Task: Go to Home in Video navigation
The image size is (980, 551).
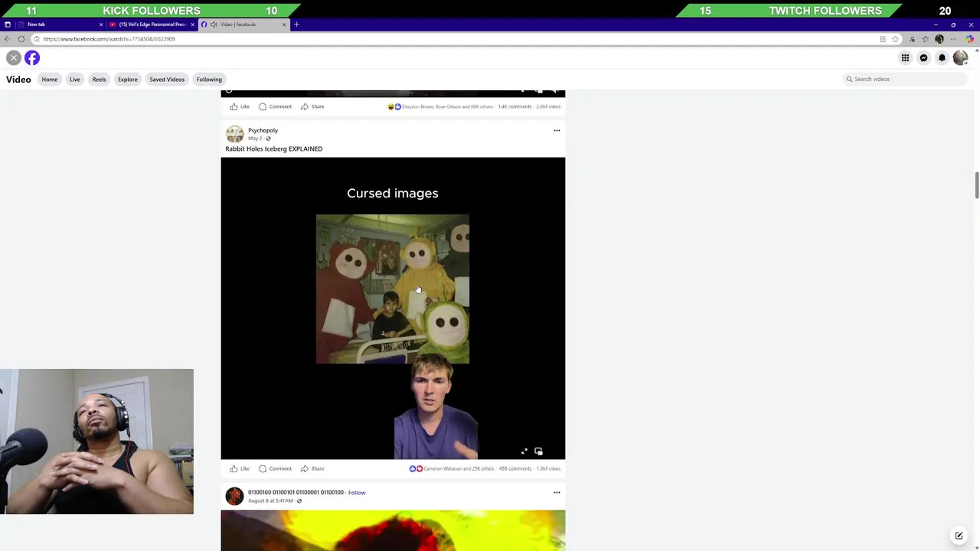Action: pyautogui.click(x=50, y=79)
